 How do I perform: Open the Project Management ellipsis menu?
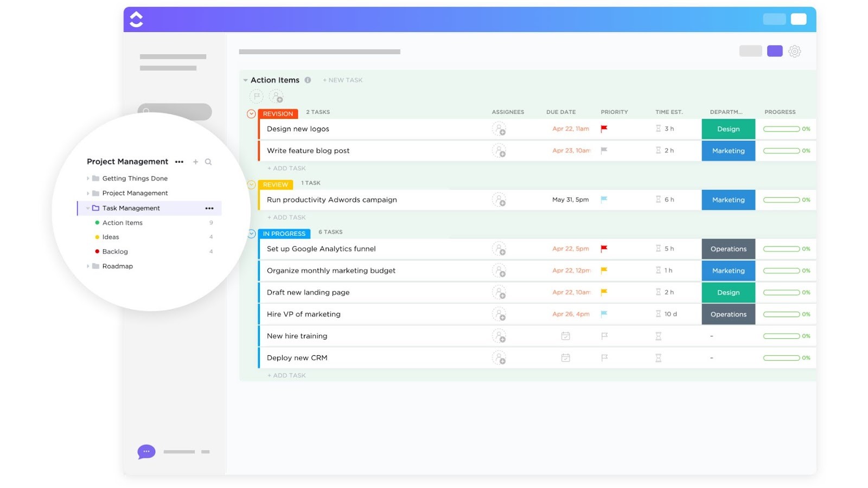click(180, 162)
